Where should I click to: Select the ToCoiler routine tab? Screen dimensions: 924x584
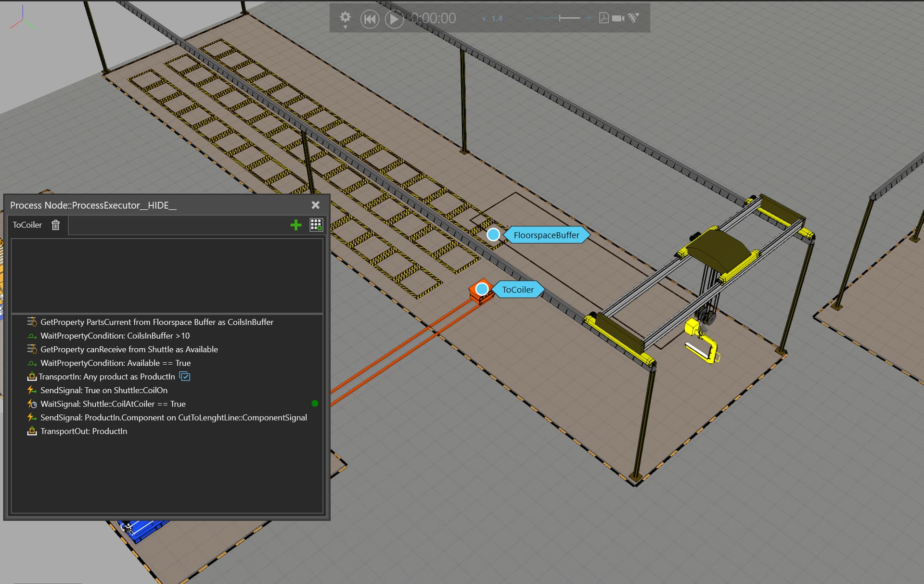coord(27,225)
